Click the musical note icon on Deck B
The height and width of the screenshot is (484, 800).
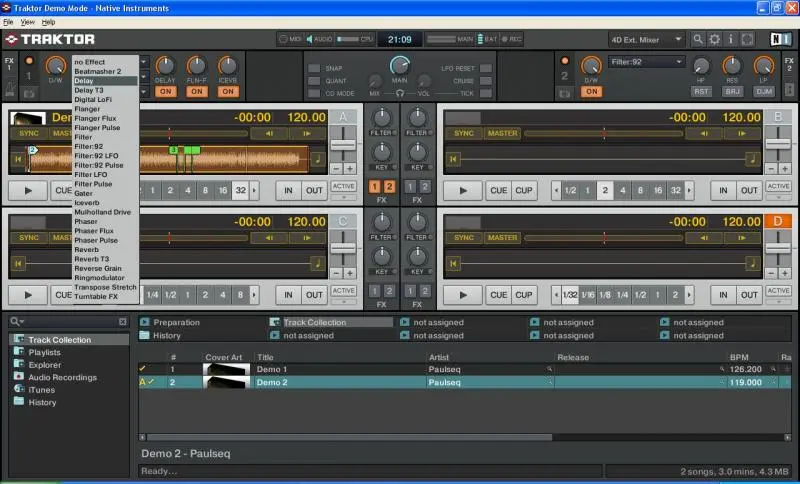(751, 158)
